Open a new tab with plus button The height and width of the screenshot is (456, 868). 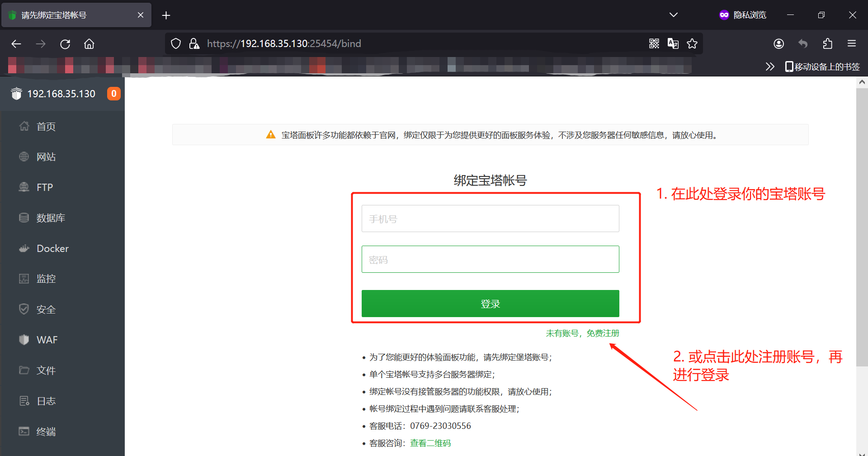point(166,15)
